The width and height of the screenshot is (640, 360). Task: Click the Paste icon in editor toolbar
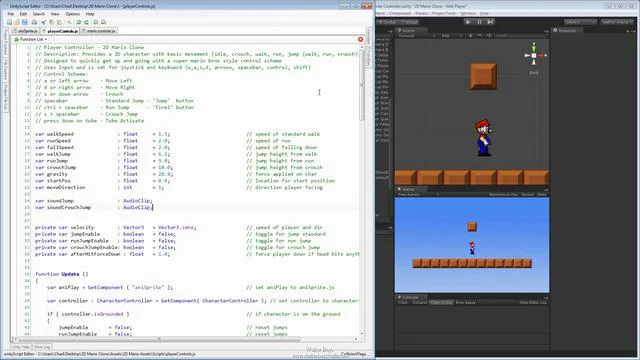pyautogui.click(x=60, y=22)
